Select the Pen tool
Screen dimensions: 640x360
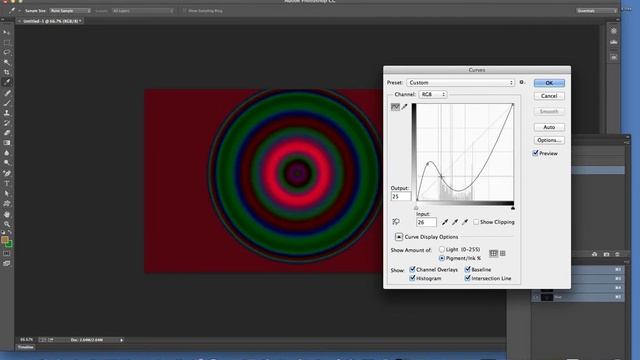click(7, 173)
